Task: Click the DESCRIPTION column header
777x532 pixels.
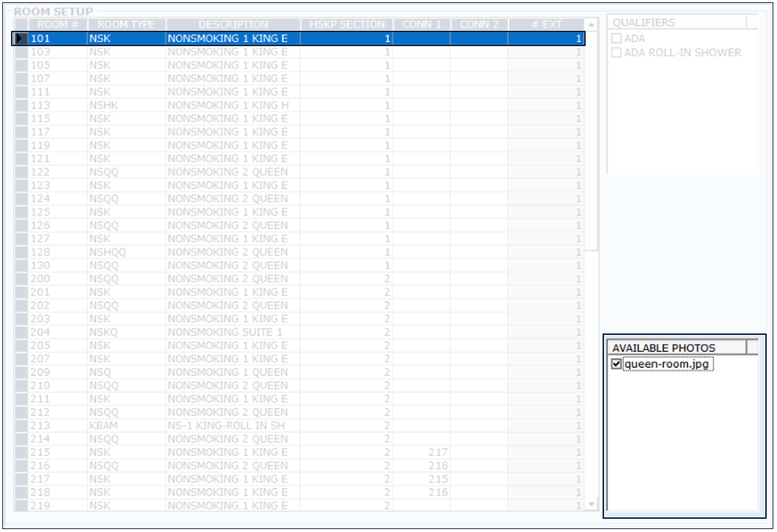Action: [232, 25]
